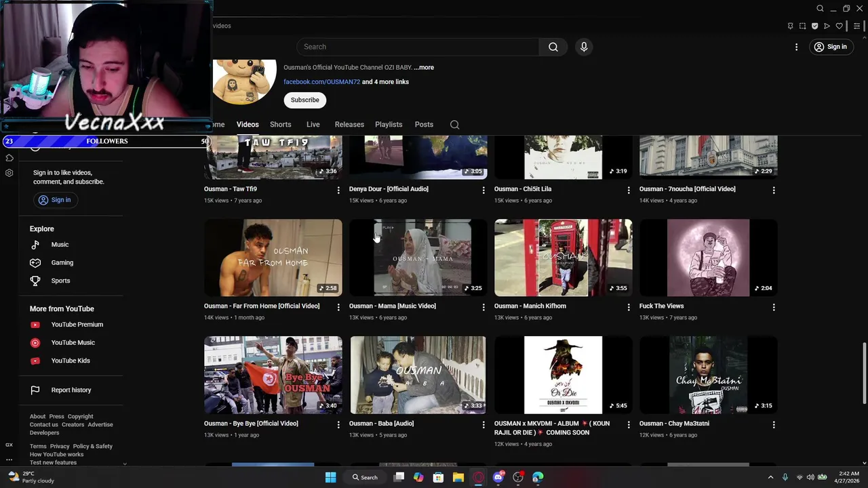Image resolution: width=868 pixels, height=488 pixels.
Task: Open the Copyright footer link
Action: [x=80, y=417]
